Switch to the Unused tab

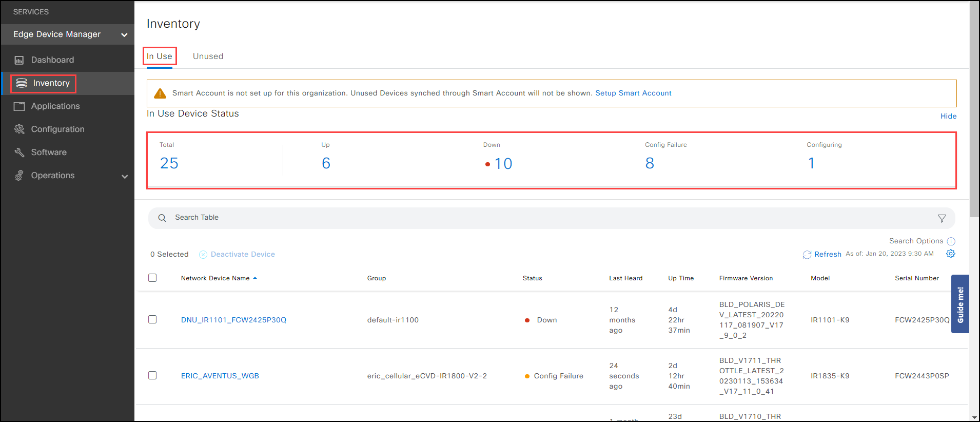tap(208, 56)
